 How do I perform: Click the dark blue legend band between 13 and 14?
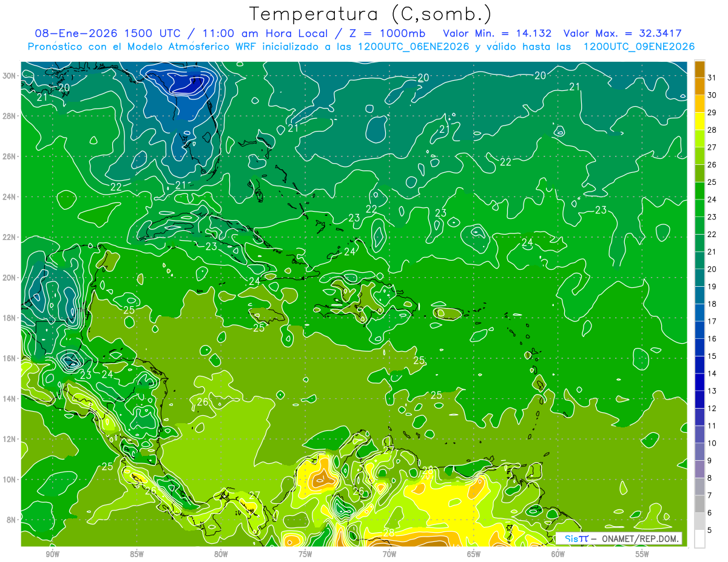700,382
